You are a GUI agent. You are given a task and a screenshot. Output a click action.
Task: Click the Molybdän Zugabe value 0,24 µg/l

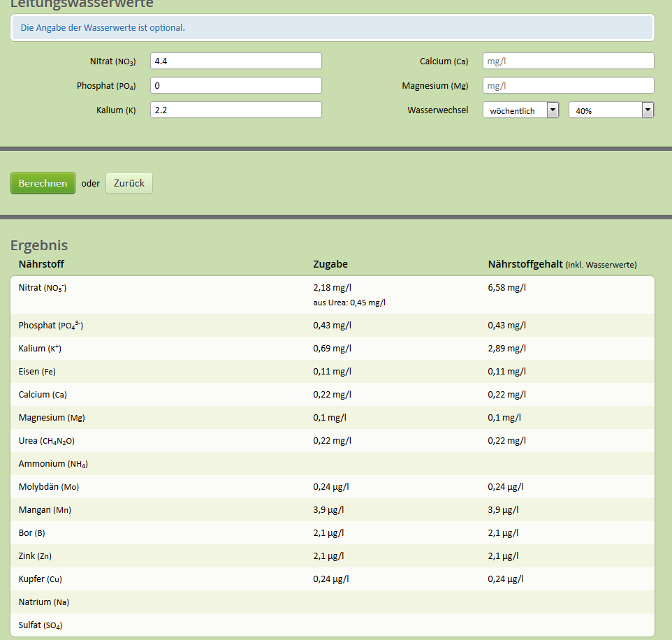331,487
